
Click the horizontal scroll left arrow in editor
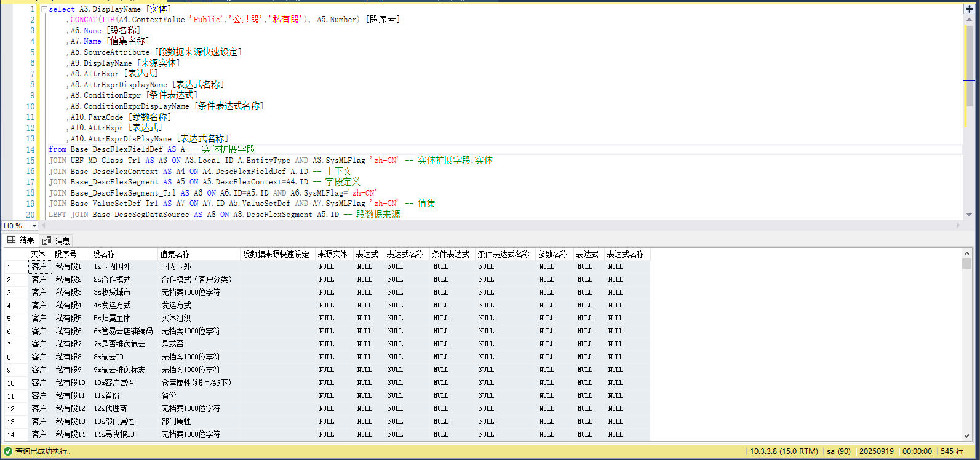click(44, 226)
